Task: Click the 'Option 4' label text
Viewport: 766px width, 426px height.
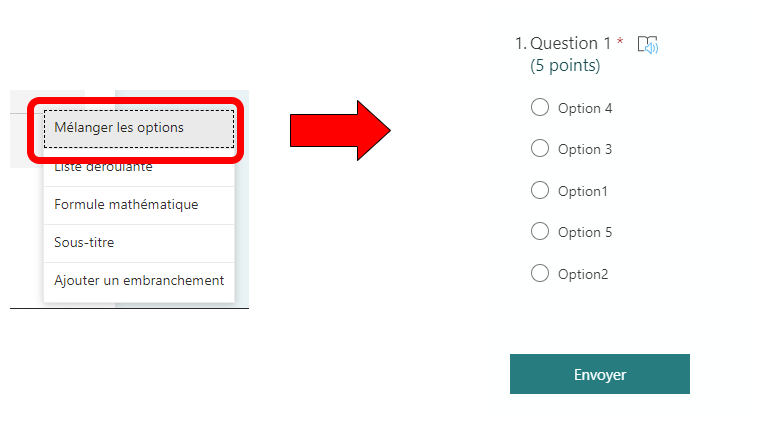Action: [x=585, y=108]
